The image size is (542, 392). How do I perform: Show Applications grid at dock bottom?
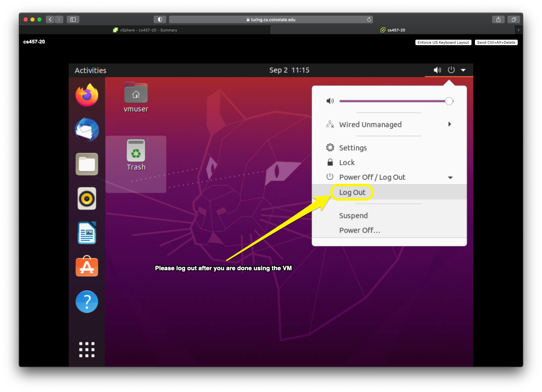pyautogui.click(x=87, y=350)
